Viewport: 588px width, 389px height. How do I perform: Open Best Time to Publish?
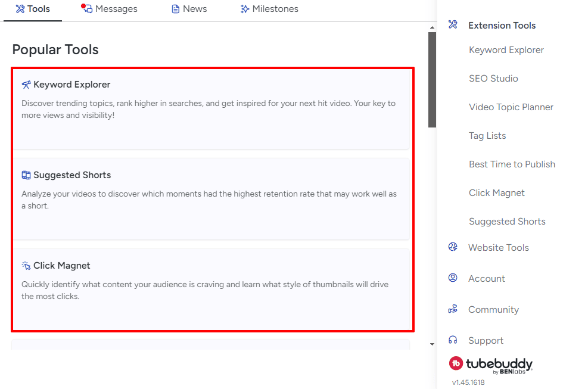(x=512, y=164)
